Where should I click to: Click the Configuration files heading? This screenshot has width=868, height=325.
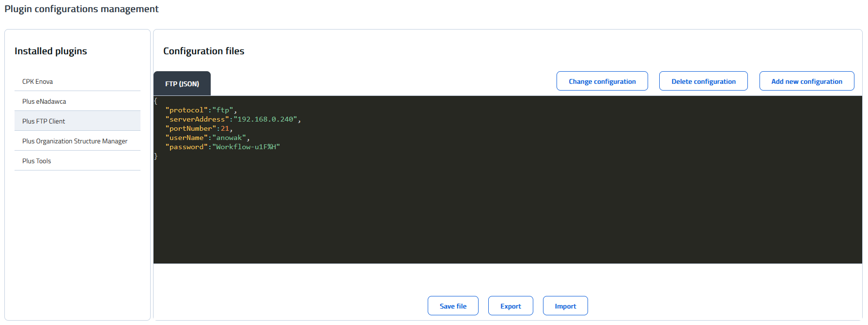[203, 51]
